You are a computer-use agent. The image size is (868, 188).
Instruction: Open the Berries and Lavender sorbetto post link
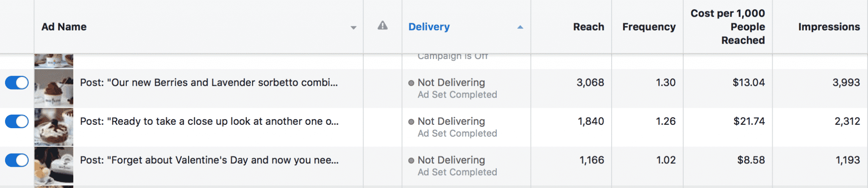[209, 82]
